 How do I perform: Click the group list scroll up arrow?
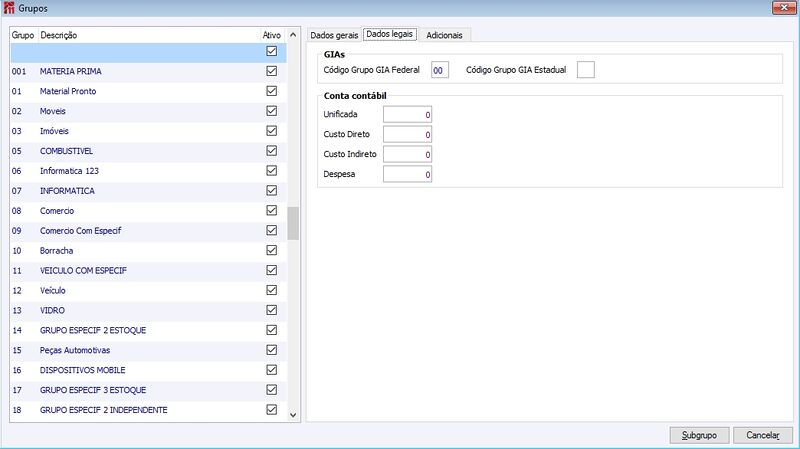pos(293,35)
